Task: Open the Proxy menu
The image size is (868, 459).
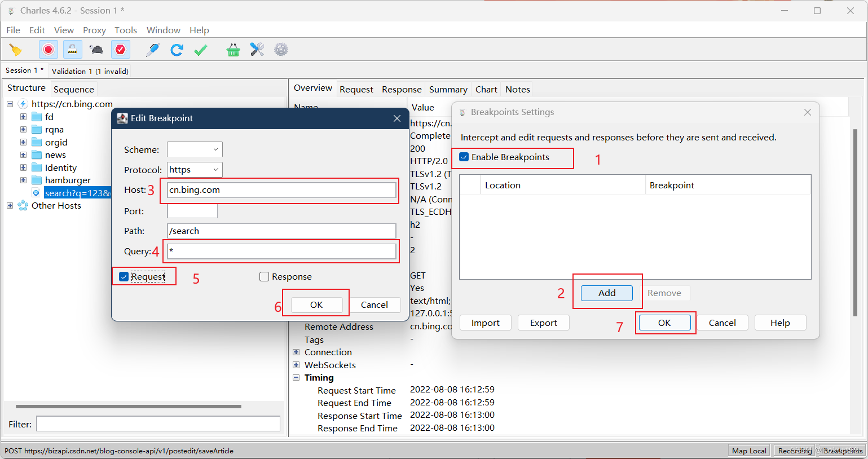Action: [94, 30]
